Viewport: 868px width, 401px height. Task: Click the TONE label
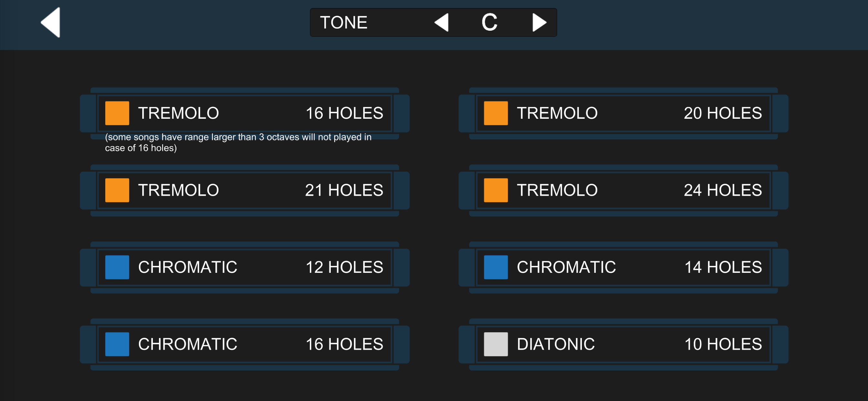(343, 23)
